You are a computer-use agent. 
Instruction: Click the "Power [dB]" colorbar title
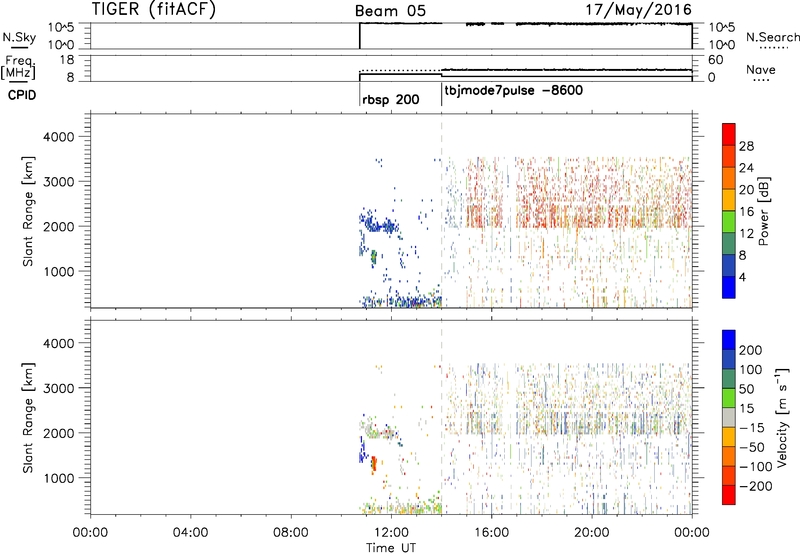[763, 211]
